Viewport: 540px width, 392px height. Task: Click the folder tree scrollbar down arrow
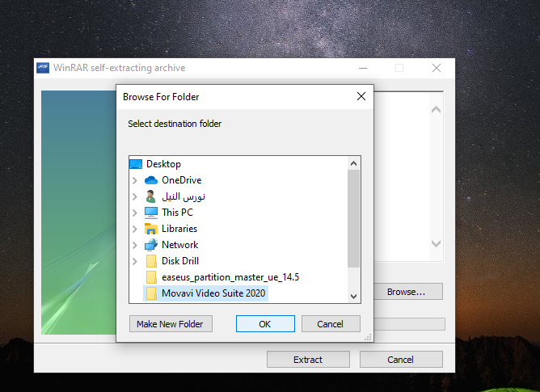(x=353, y=297)
